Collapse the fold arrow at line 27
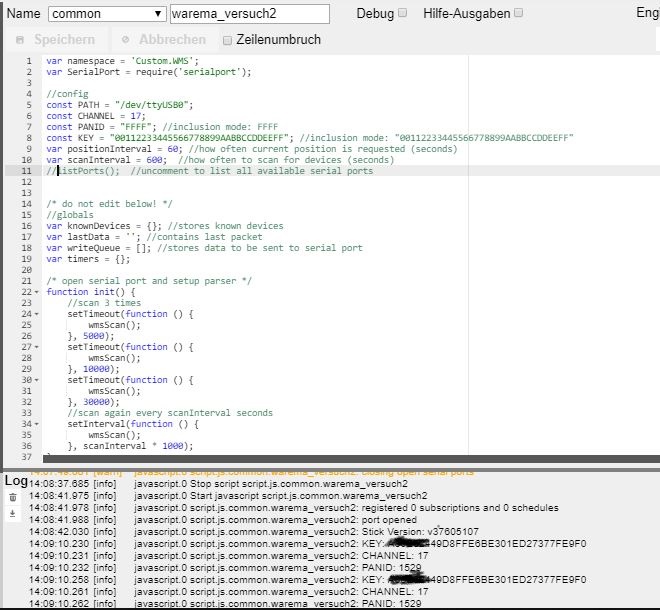The image size is (660, 610). 37,347
